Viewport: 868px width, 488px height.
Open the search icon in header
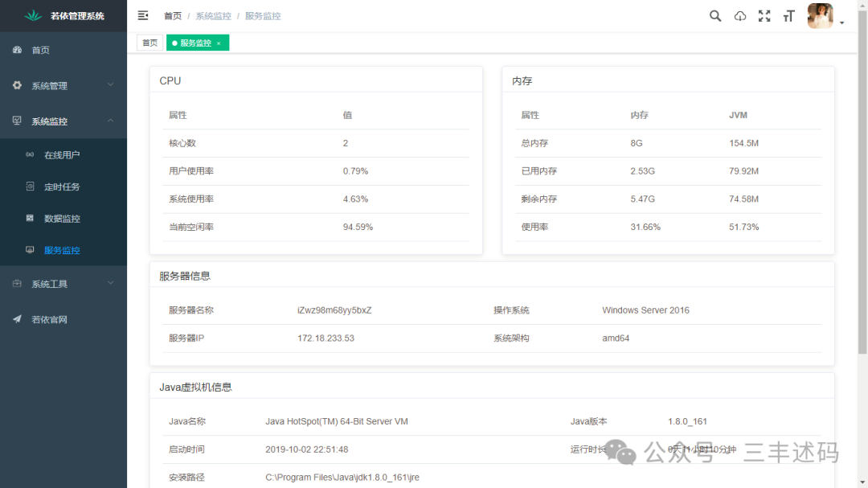[715, 16]
